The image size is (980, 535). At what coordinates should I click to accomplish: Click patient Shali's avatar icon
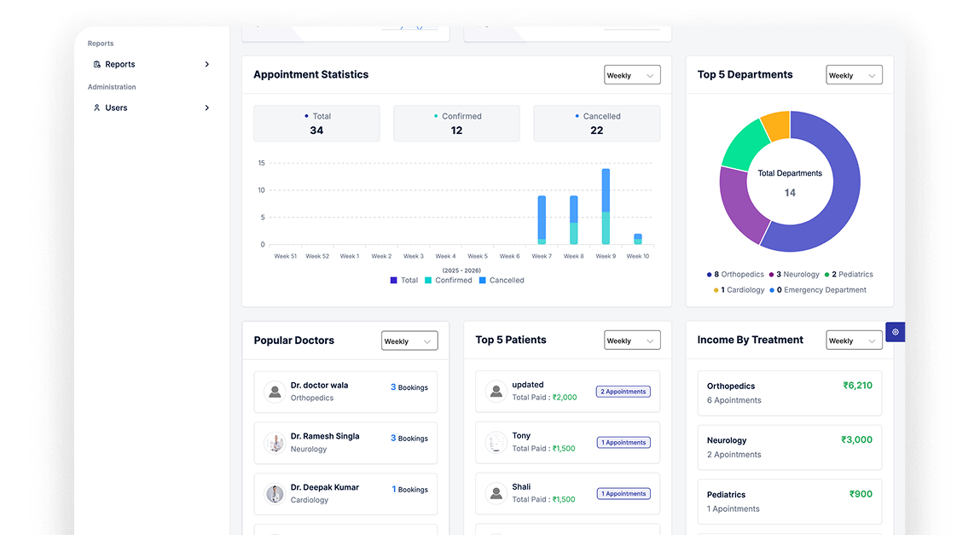coord(496,493)
